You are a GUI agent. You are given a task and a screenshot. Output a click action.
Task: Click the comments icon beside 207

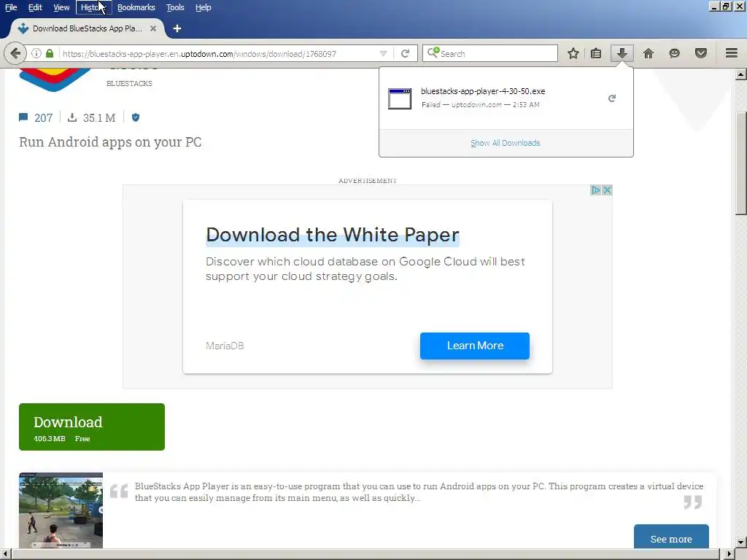point(23,117)
